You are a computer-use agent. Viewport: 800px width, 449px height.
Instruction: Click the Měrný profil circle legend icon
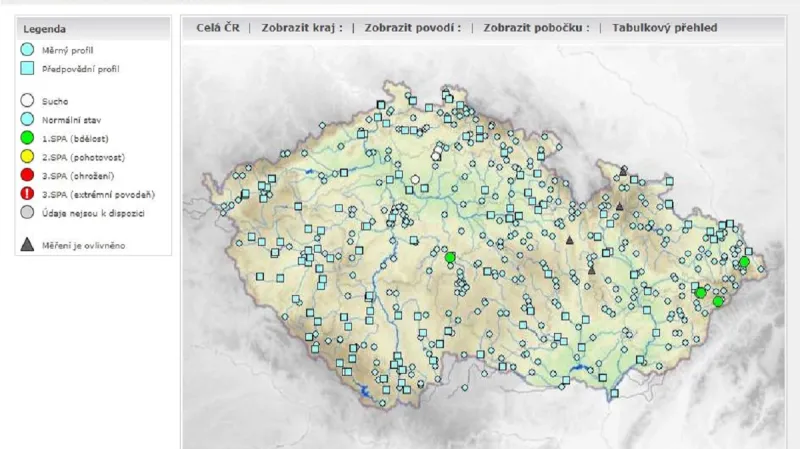point(28,49)
